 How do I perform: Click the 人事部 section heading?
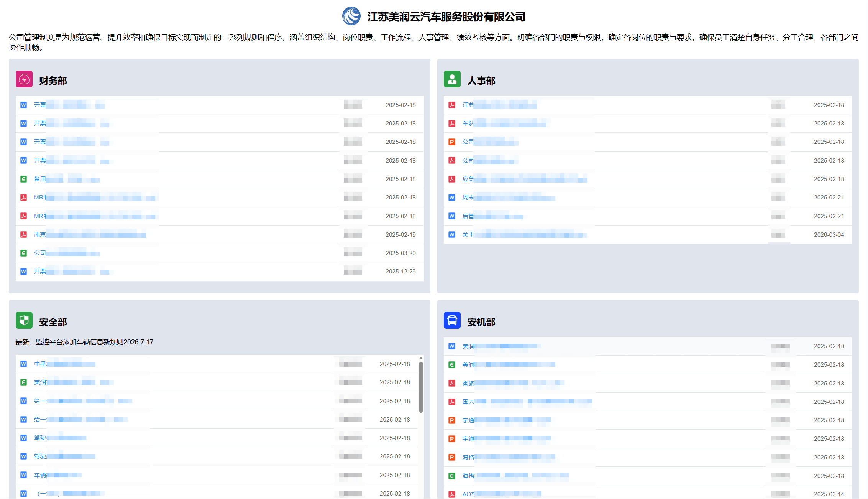pos(481,81)
